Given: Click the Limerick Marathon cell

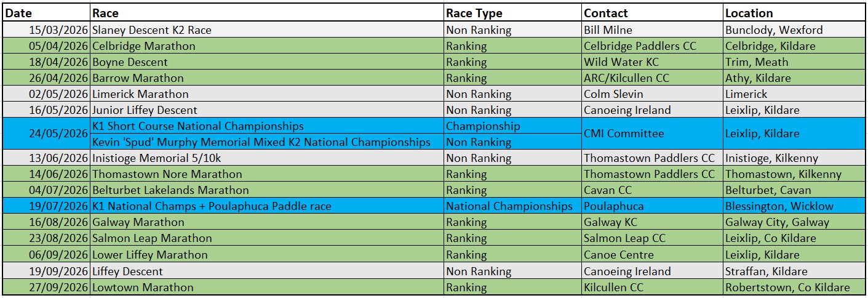Looking at the screenshot, I should [268, 94].
